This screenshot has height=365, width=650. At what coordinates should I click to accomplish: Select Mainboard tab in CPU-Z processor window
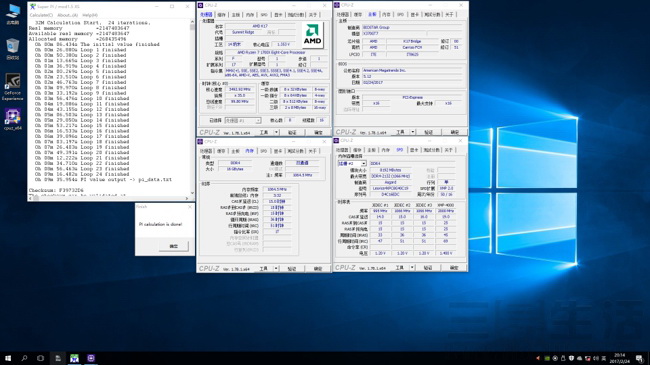coord(236,15)
